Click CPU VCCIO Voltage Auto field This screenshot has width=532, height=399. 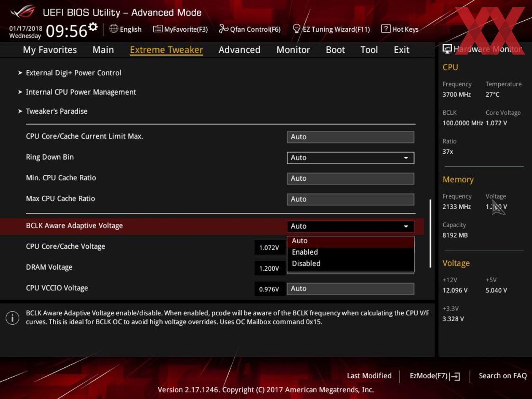coord(350,289)
